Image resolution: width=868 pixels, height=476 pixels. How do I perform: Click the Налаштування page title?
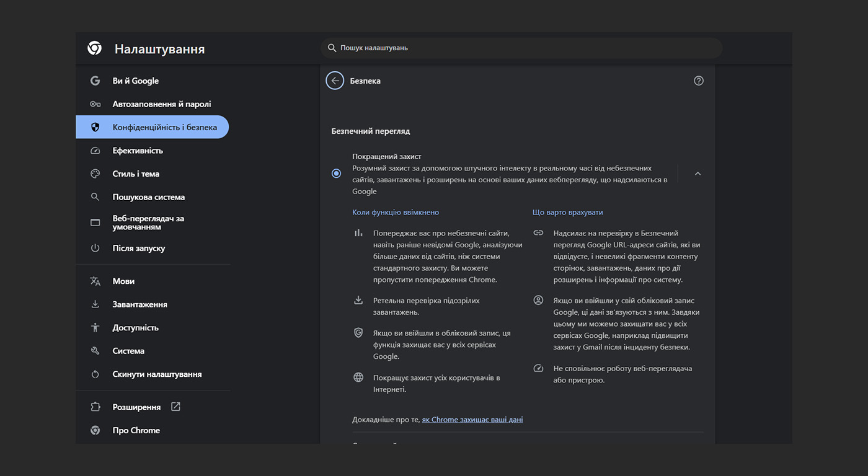(x=159, y=49)
